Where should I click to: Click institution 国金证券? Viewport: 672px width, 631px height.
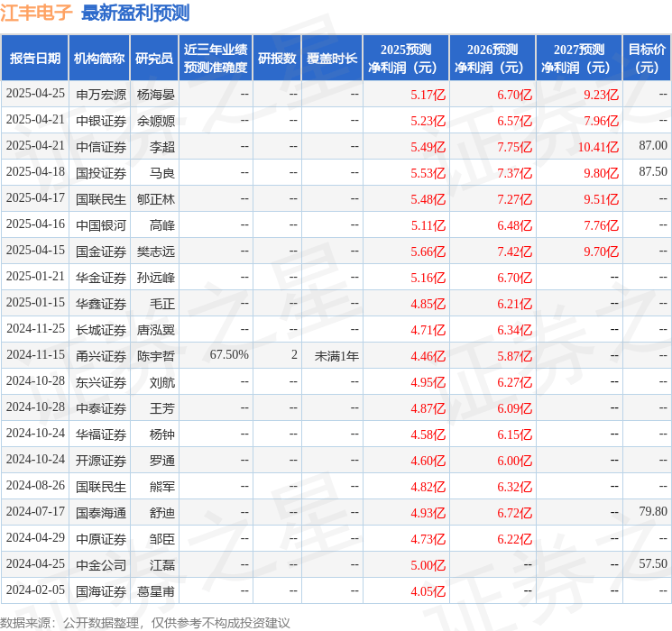(101, 251)
